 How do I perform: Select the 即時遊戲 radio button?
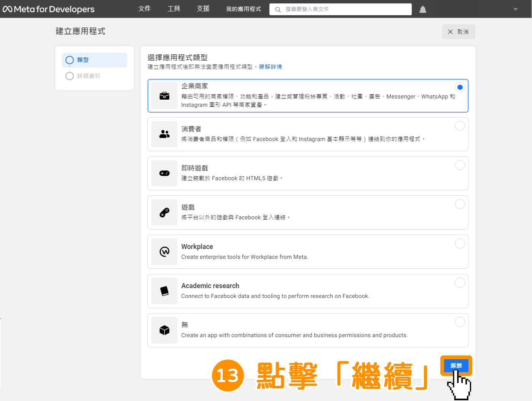click(460, 165)
